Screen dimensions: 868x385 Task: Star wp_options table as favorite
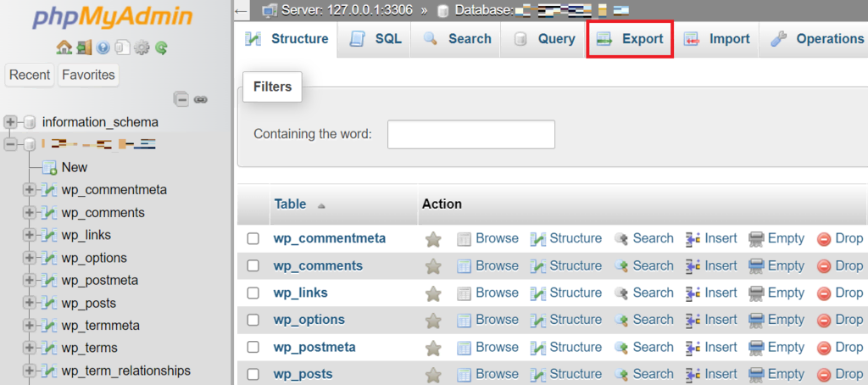[433, 321]
